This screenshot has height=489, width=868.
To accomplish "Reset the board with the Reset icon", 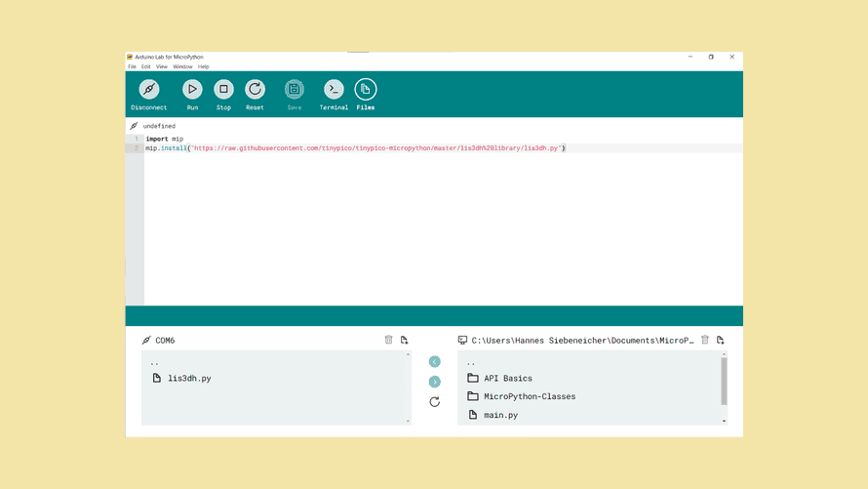I will (x=255, y=90).
